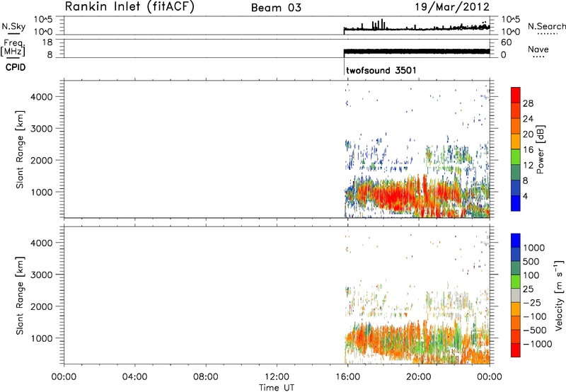Click the '3000' tick of the velocity panel
Screen dimensions: 566x392
42,275
